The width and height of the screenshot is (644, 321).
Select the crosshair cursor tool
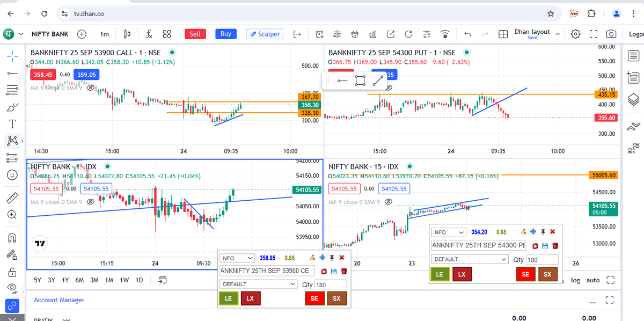(x=12, y=56)
